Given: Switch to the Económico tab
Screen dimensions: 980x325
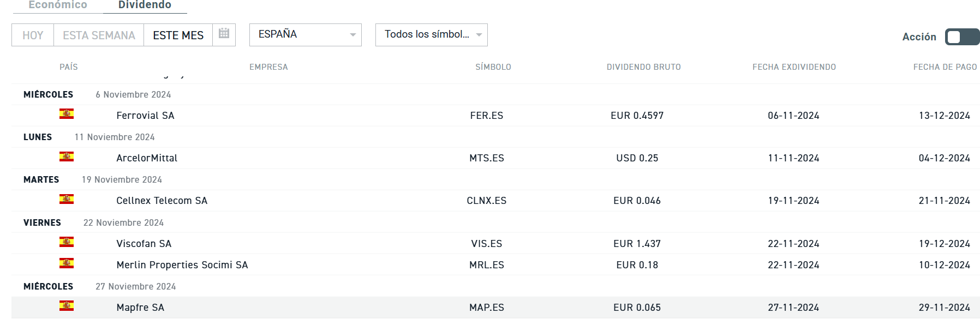Looking at the screenshot, I should pos(58,5).
